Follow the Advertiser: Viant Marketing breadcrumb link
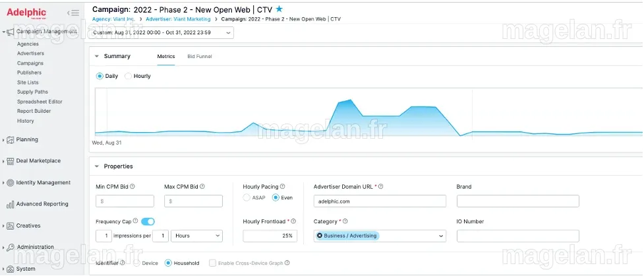This screenshot has height=276, width=644. coord(178,19)
